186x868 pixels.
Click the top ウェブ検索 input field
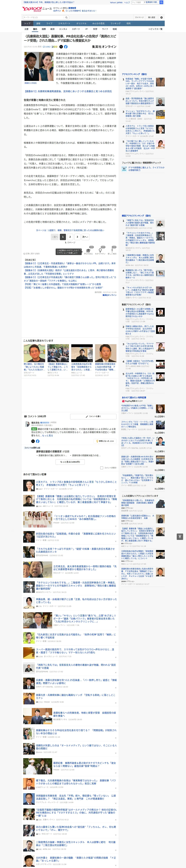(x=137, y=2)
